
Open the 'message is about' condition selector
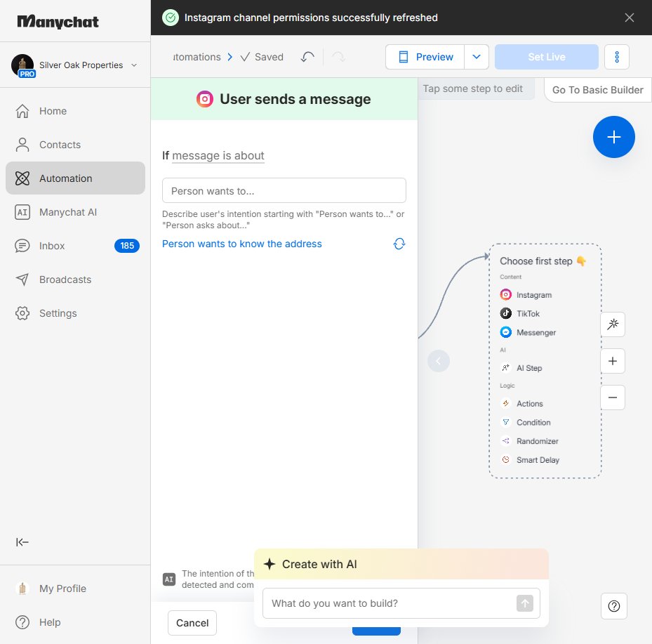(218, 156)
